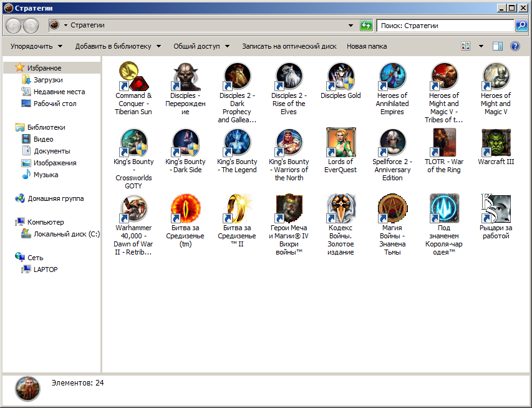
Task: Go to Рабочий стол in the sidebar
Action: point(55,104)
